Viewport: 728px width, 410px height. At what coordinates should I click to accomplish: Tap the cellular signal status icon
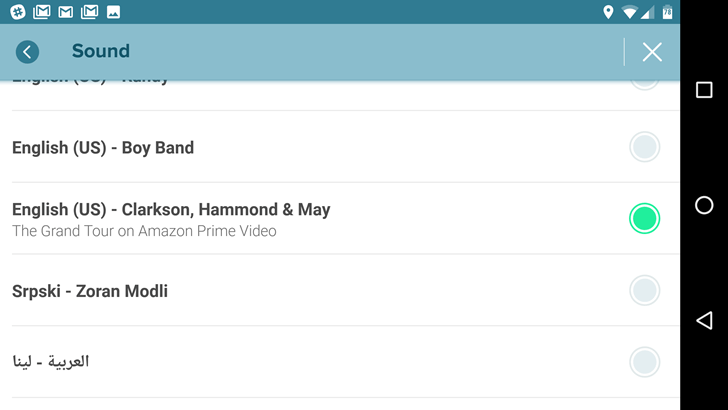(648, 12)
